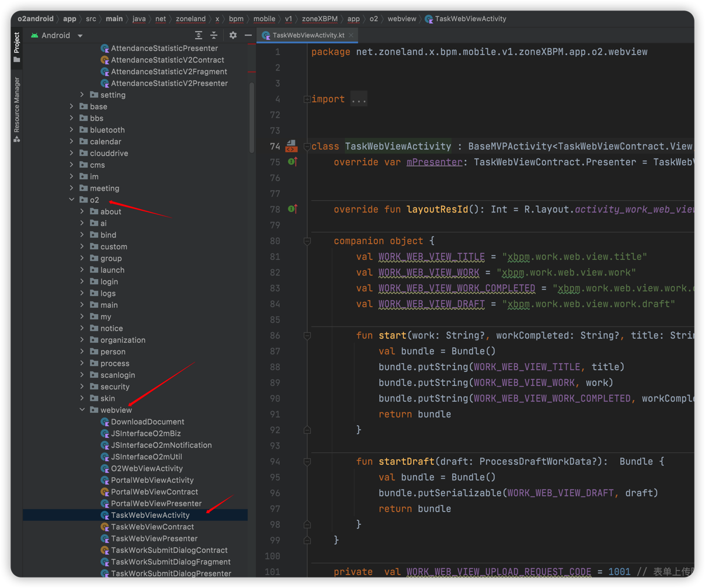Click the zoneXBPM breadcrumb in navigation bar
Screen dimensions: 705x588
(319, 19)
